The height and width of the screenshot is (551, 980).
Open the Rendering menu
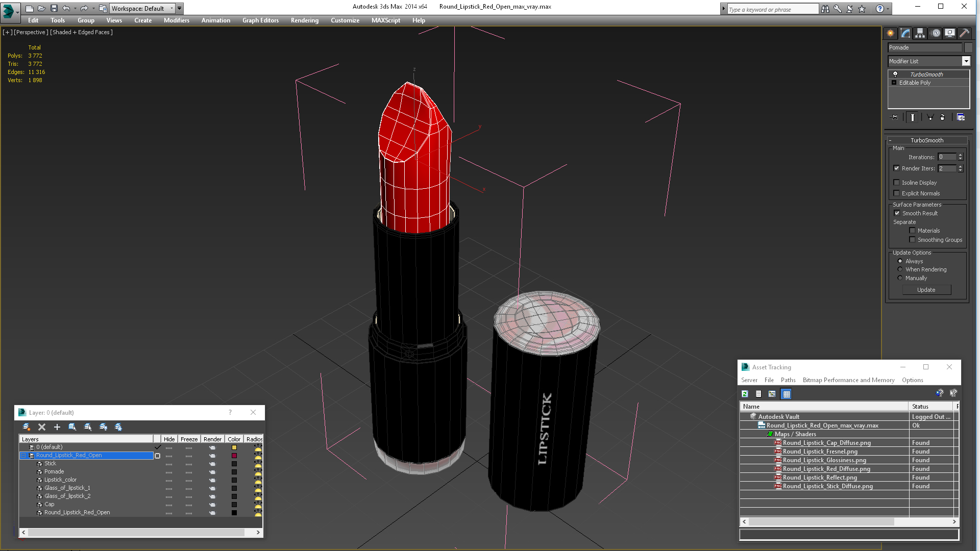[x=304, y=20]
